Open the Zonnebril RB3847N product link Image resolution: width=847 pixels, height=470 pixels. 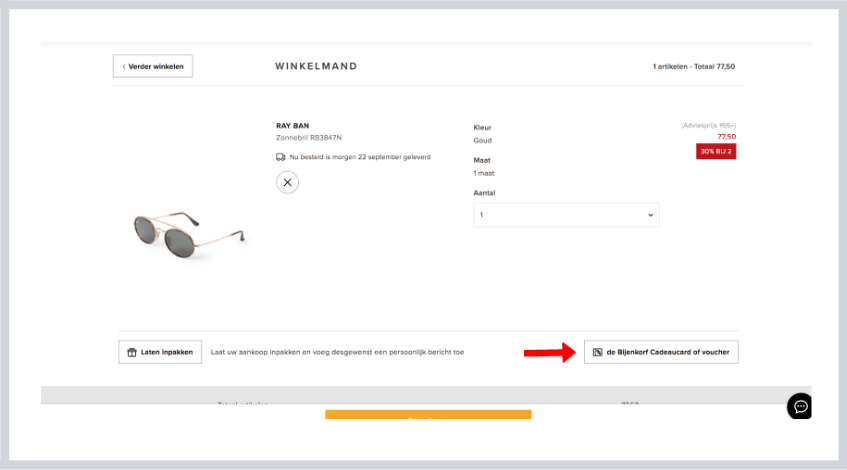point(309,137)
